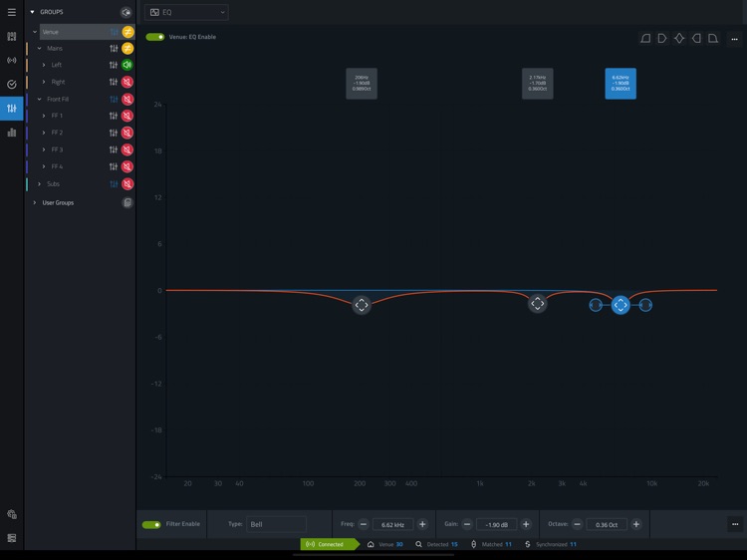
Task: Open the Right row EQ sliders icon
Action: click(x=114, y=82)
